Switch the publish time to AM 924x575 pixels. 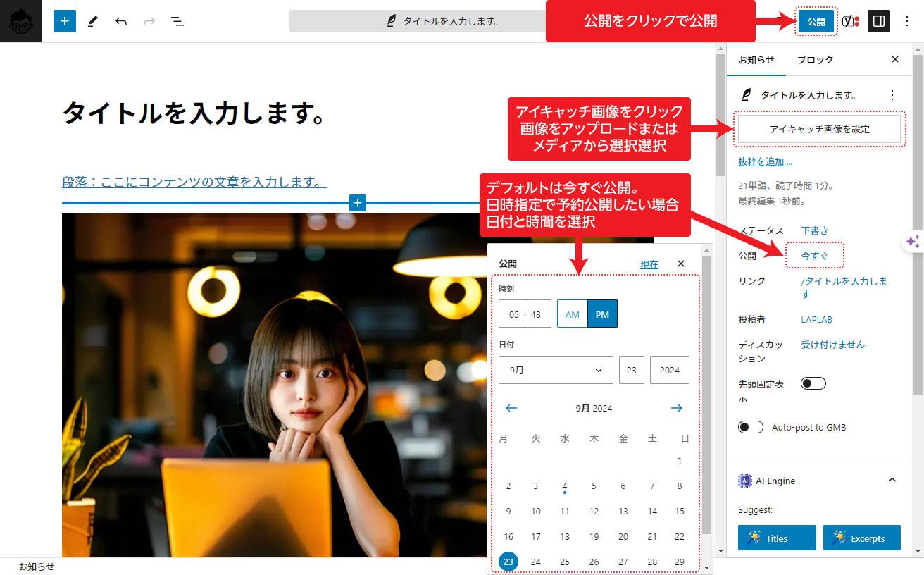pos(572,315)
